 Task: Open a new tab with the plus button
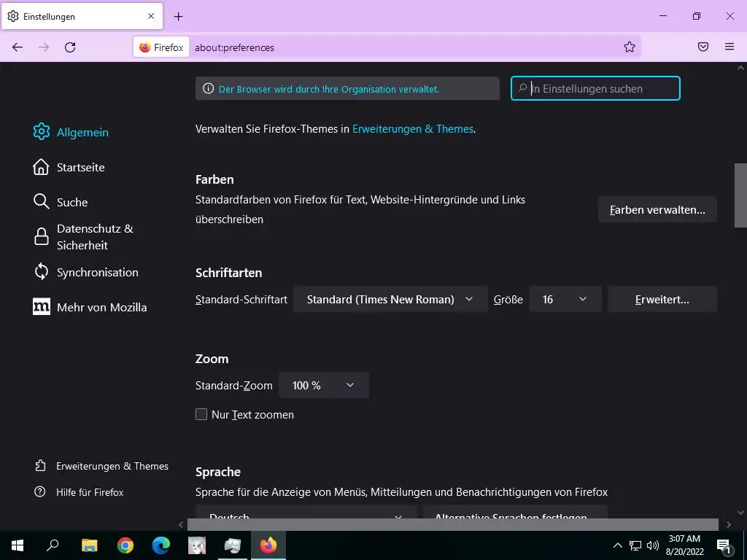(x=178, y=17)
